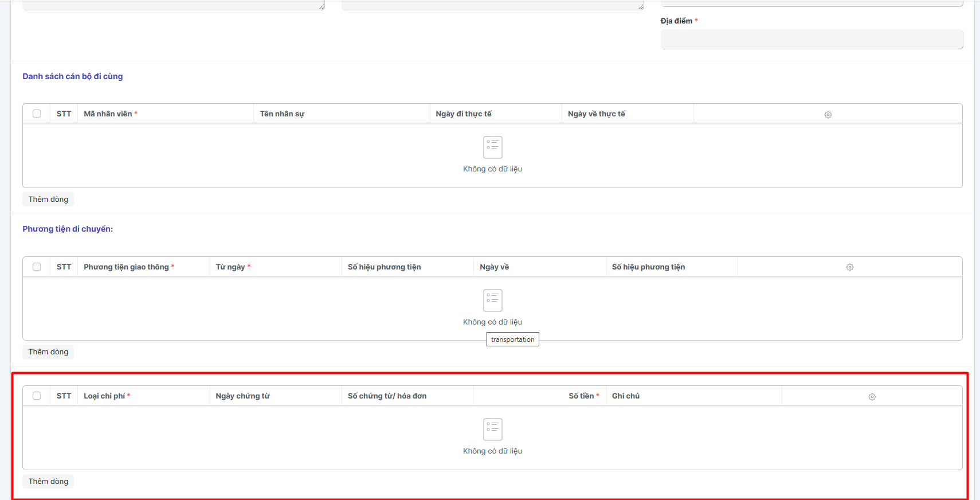Viewport: 980px width, 500px height.
Task: Click the Loại chi phí column header
Action: click(x=104, y=396)
